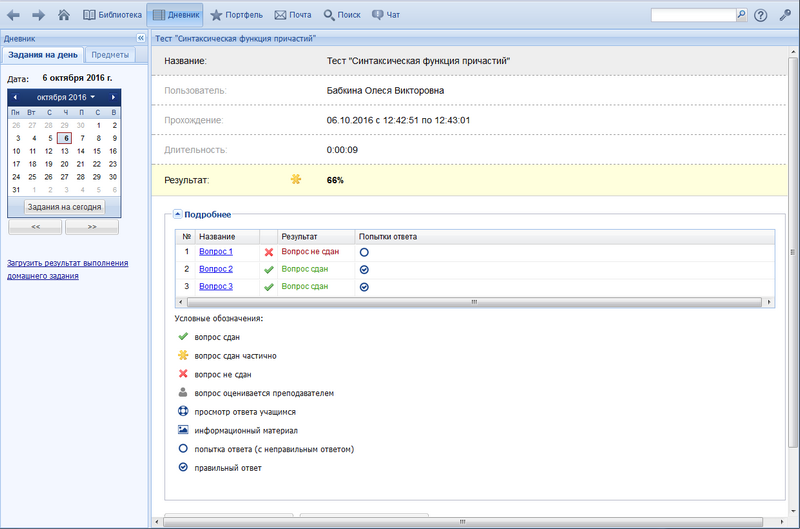Go back with the left arrow icon
Viewport: 800px width, 529px height.
pyautogui.click(x=14, y=15)
